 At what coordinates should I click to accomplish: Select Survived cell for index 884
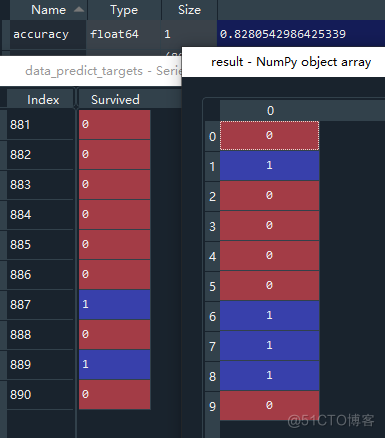(x=115, y=215)
